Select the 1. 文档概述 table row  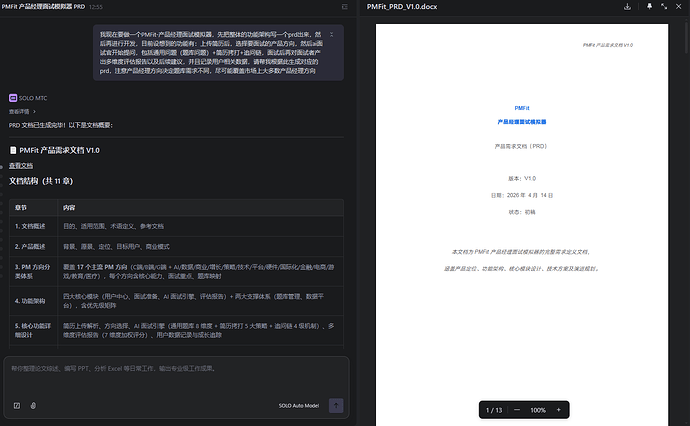176,226
